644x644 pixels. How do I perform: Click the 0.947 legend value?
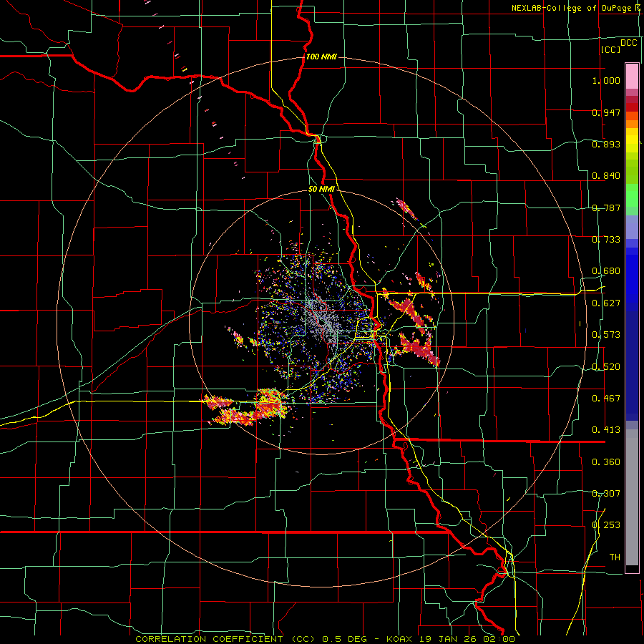pyautogui.click(x=606, y=112)
